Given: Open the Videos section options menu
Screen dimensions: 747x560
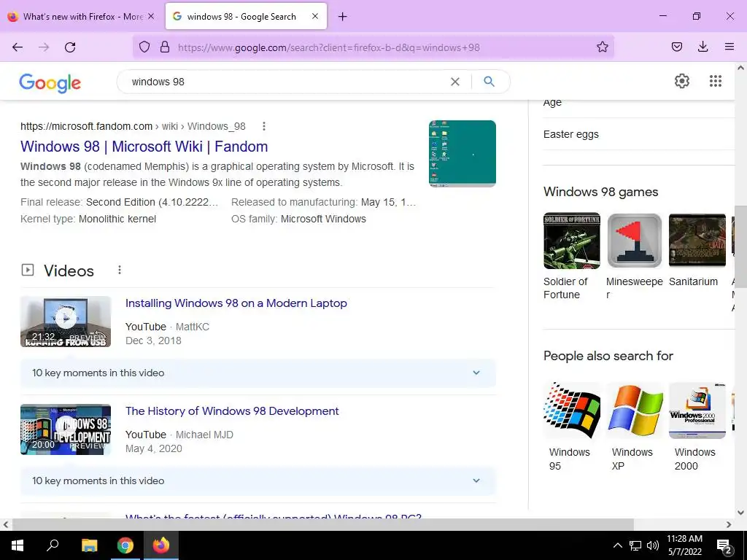Looking at the screenshot, I should pos(120,270).
